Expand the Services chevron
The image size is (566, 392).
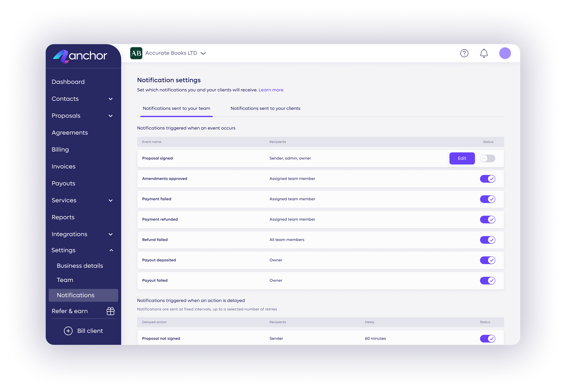pos(111,201)
